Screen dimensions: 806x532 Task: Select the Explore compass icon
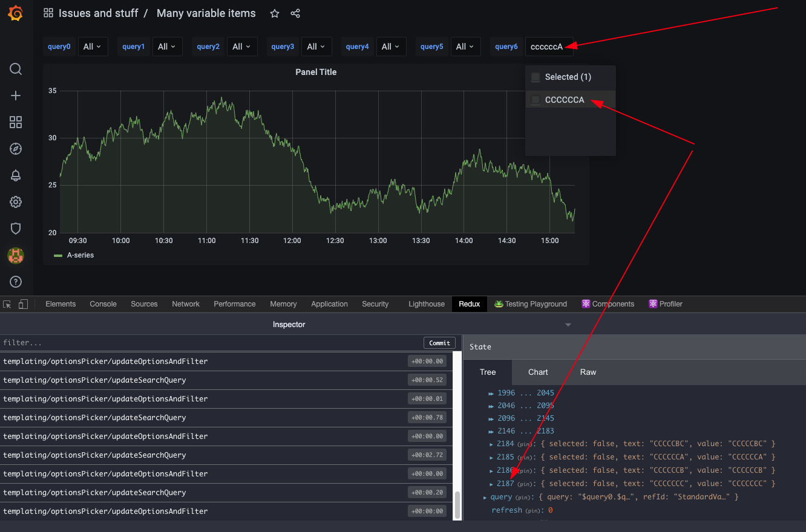[16, 149]
